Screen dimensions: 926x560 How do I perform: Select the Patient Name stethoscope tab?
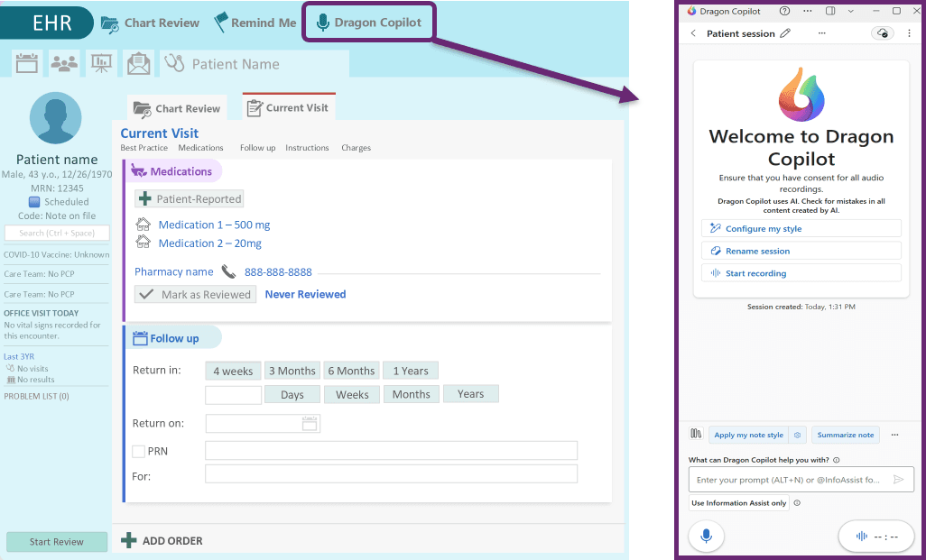(x=255, y=64)
